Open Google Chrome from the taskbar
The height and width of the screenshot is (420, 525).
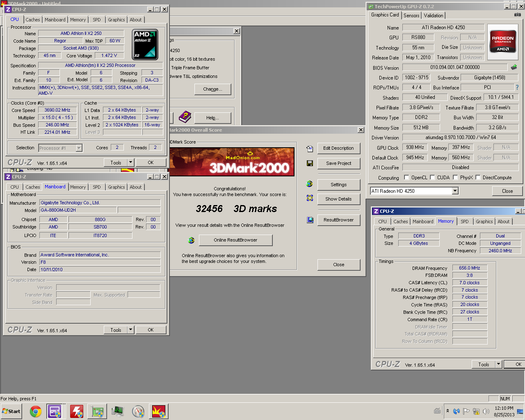tap(36, 411)
